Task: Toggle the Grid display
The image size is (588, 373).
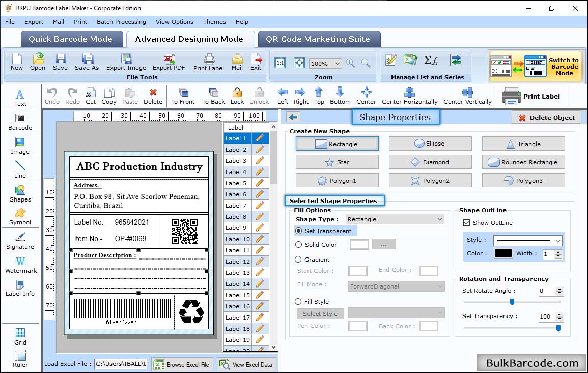Action: (20, 336)
